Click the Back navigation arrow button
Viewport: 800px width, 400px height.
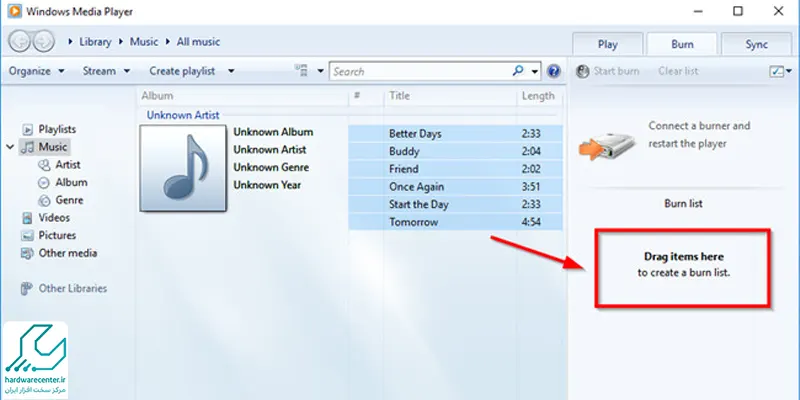(x=20, y=41)
